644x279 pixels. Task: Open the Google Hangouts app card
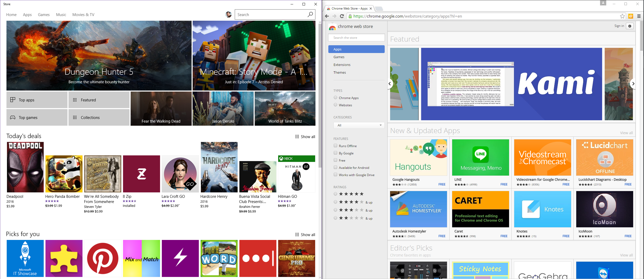418,163
